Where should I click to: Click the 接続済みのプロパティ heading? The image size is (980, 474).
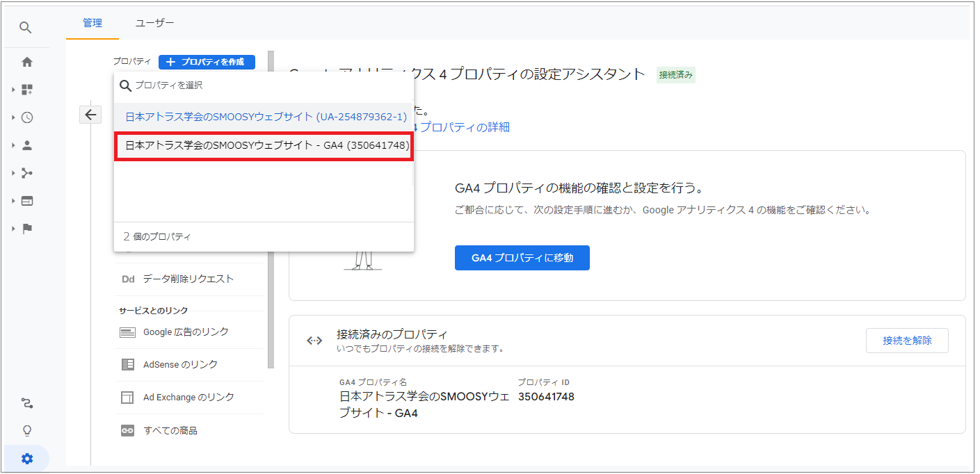click(392, 334)
